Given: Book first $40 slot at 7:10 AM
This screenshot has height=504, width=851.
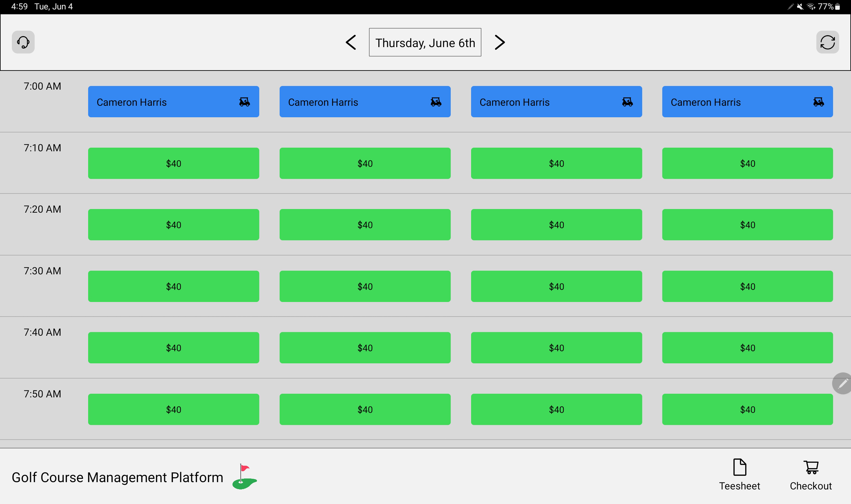Looking at the screenshot, I should pos(174,163).
